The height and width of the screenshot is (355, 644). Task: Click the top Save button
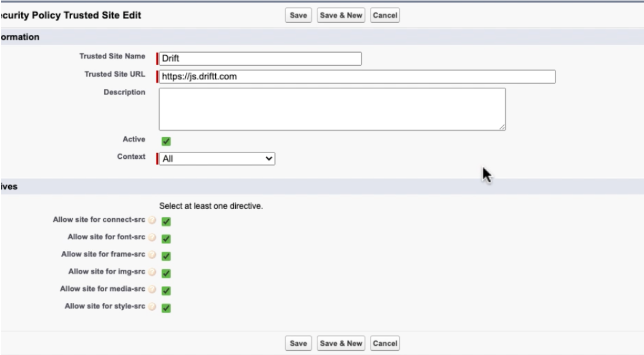coord(298,15)
